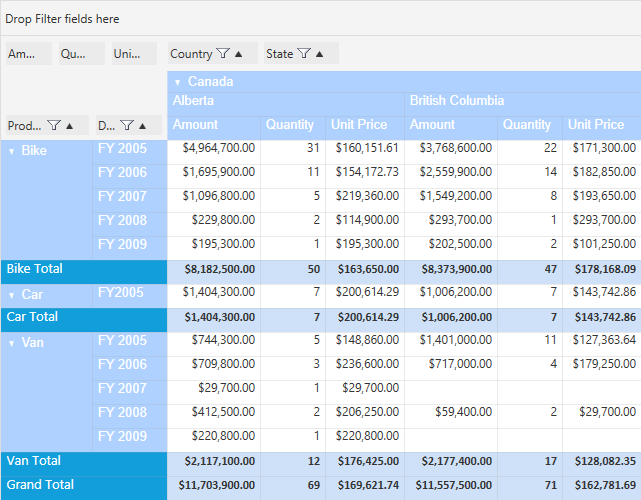Toggle State field sort arrow
Viewport: 641px width, 500px height.
320,54
